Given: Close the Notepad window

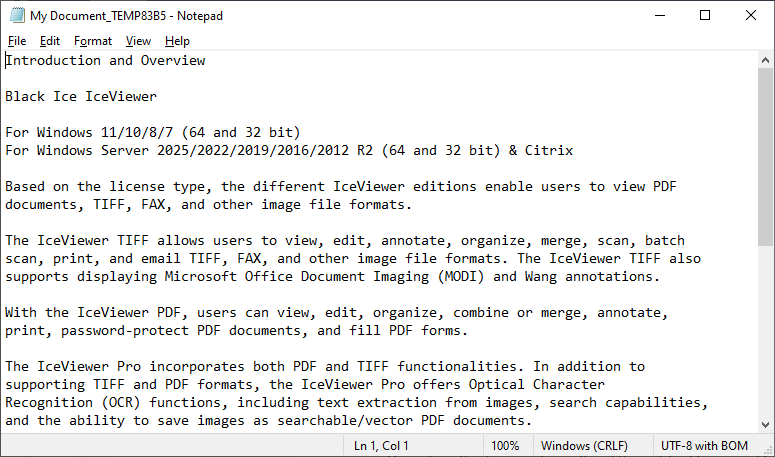Looking at the screenshot, I should tap(751, 15).
